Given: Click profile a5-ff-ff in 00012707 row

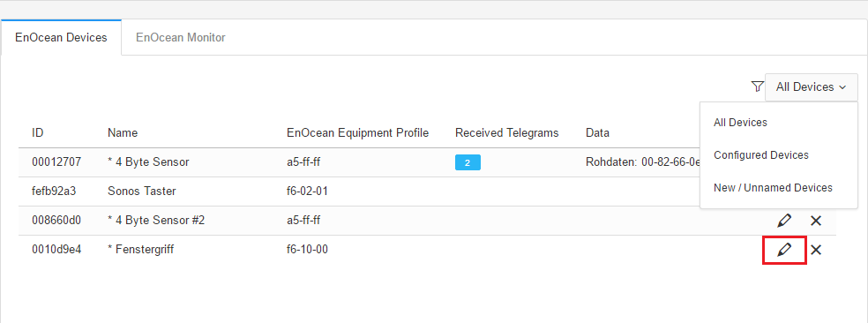Looking at the screenshot, I should pyautogui.click(x=303, y=162).
